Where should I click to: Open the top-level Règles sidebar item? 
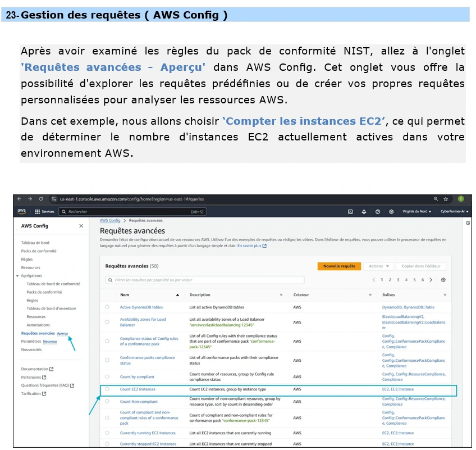click(27, 259)
